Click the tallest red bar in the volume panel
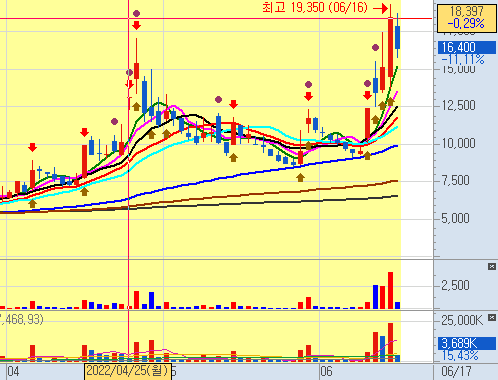 pos(390,290)
